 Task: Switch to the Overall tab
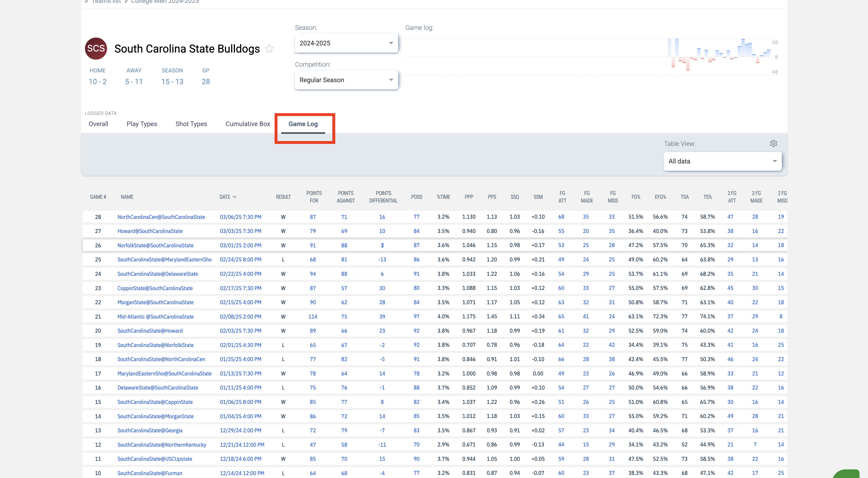point(99,124)
